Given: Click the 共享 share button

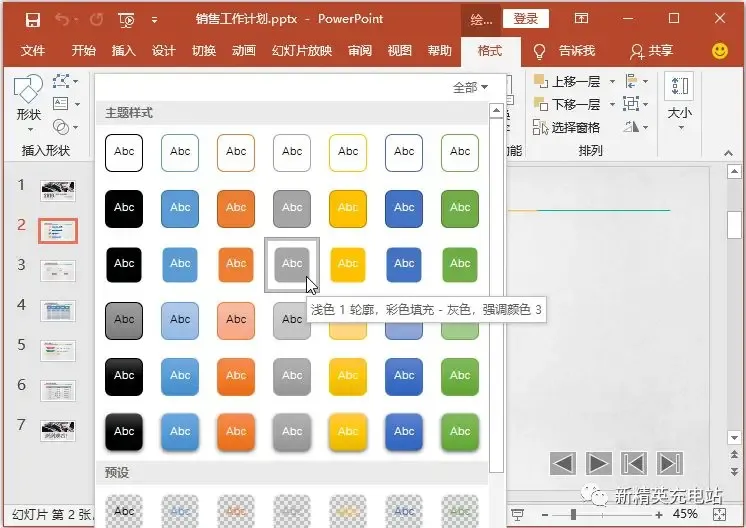Looking at the screenshot, I should coord(651,51).
